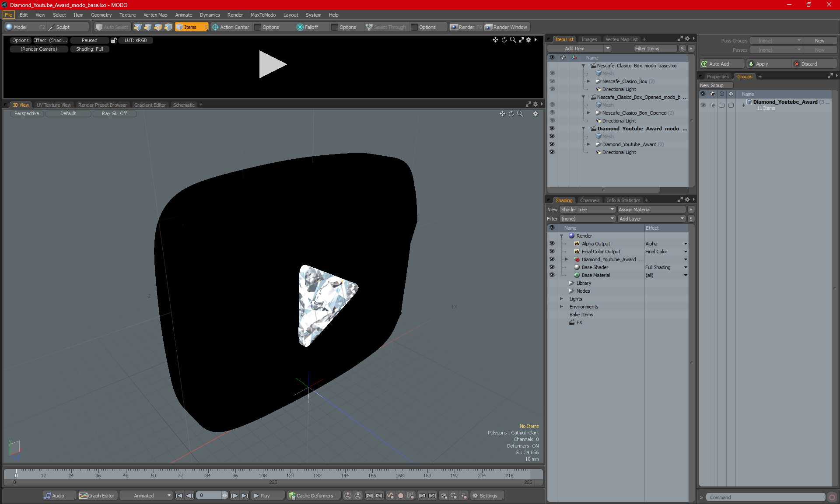This screenshot has height=504, width=840.
Task: Click the 3D viewport rotate view icon
Action: (x=511, y=114)
